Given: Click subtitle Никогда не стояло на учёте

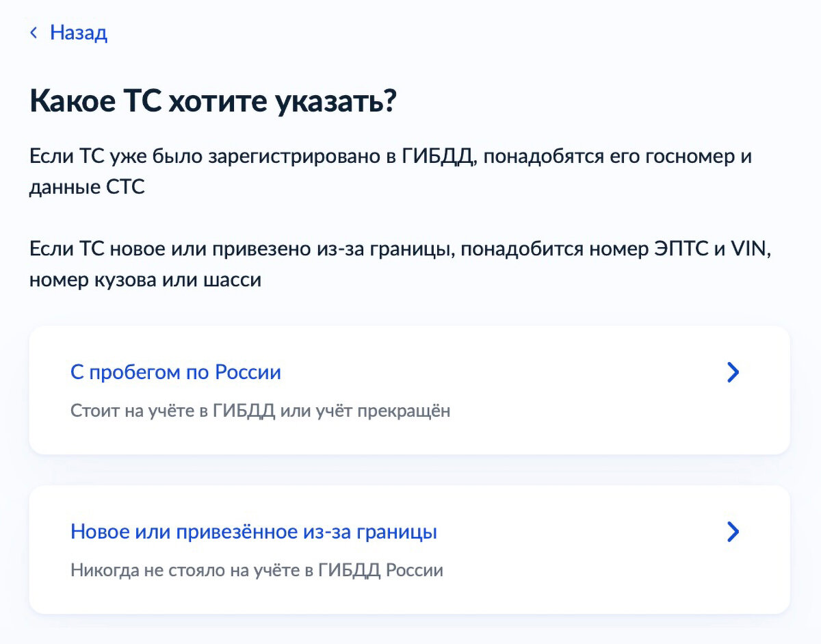Looking at the screenshot, I should [257, 570].
